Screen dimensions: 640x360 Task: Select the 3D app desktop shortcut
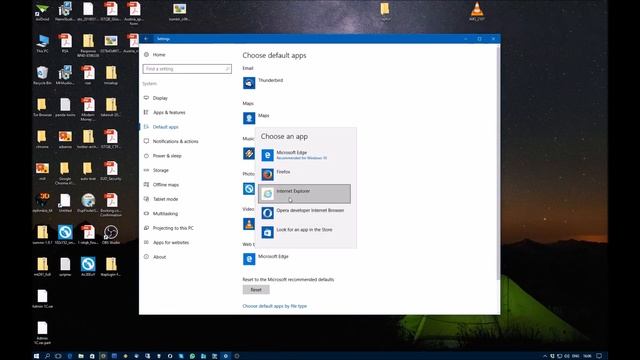point(42,202)
